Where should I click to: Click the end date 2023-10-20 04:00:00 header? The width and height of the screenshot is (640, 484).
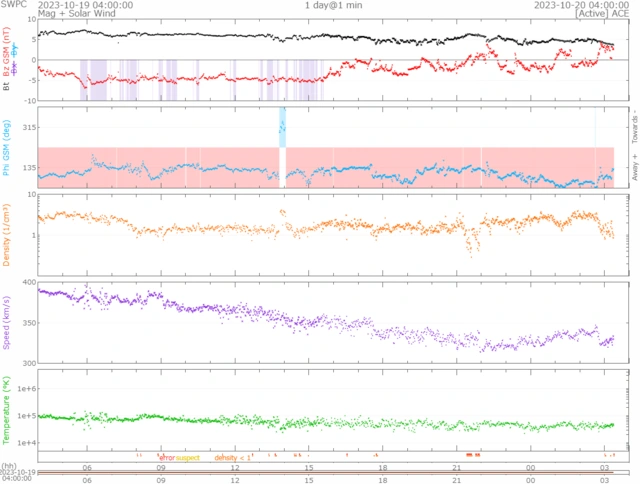pyautogui.click(x=575, y=5)
